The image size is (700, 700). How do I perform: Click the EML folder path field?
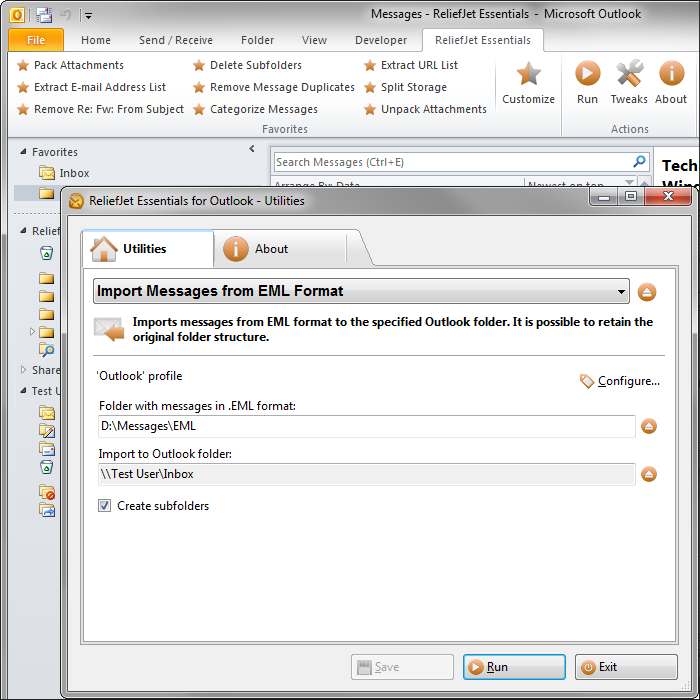point(367,426)
